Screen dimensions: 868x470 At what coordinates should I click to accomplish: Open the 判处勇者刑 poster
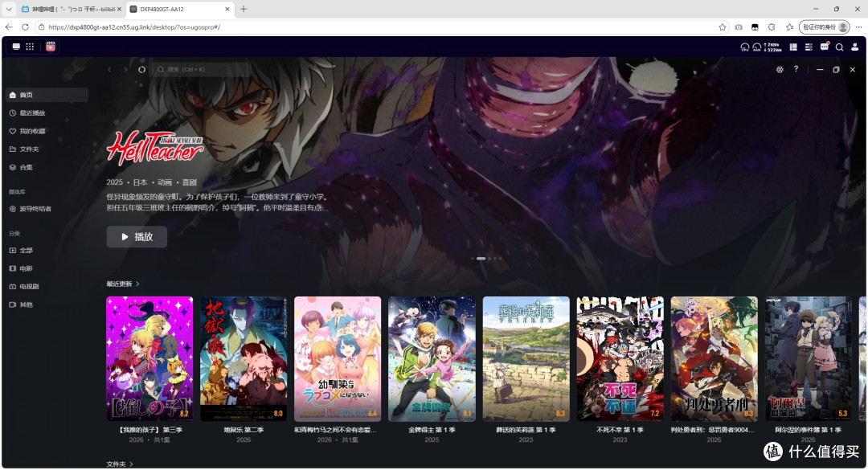714,359
